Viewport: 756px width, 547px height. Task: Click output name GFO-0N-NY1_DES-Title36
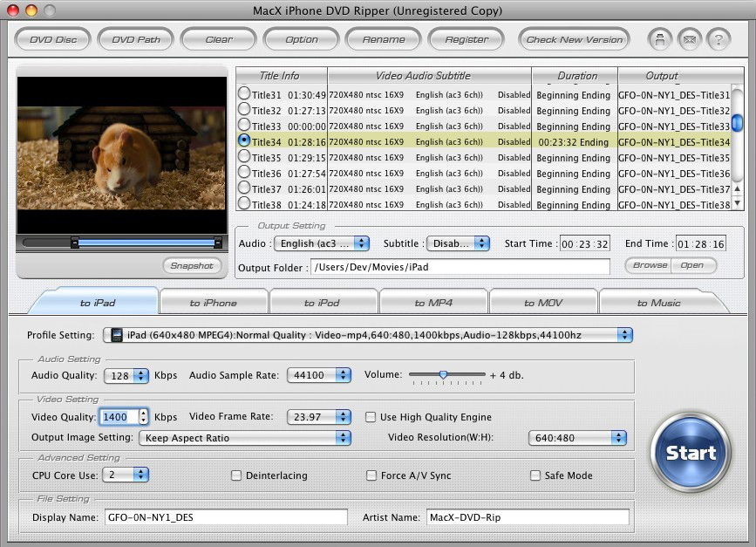[x=674, y=174]
